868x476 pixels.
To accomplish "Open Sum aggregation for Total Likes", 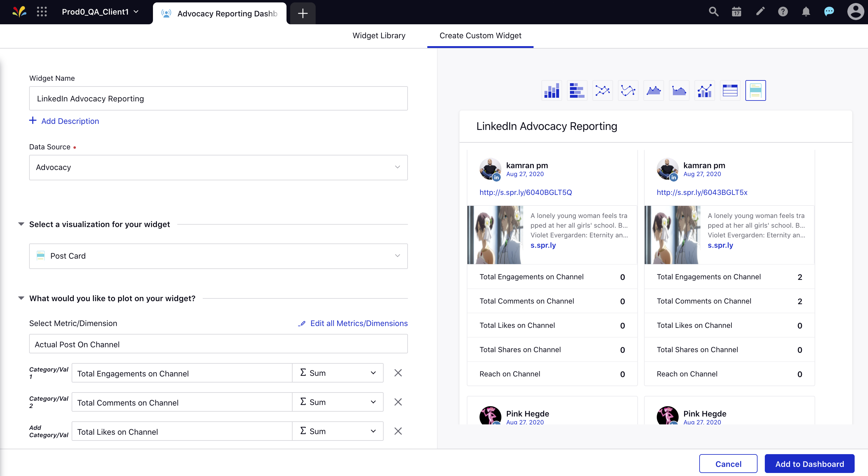I will click(x=337, y=431).
